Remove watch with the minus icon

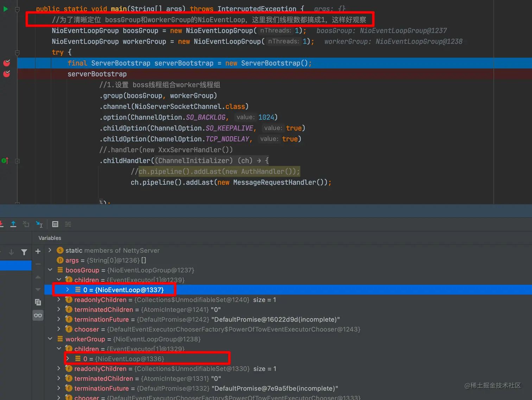click(x=38, y=264)
